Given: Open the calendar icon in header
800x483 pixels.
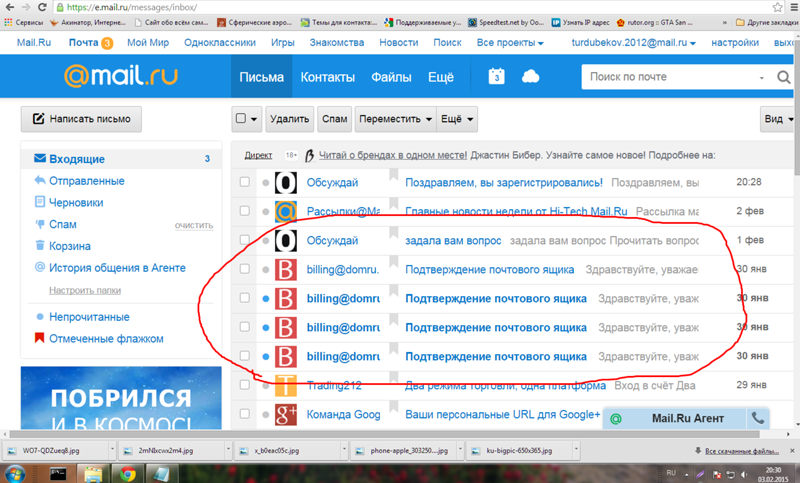Looking at the screenshot, I should pos(496,77).
